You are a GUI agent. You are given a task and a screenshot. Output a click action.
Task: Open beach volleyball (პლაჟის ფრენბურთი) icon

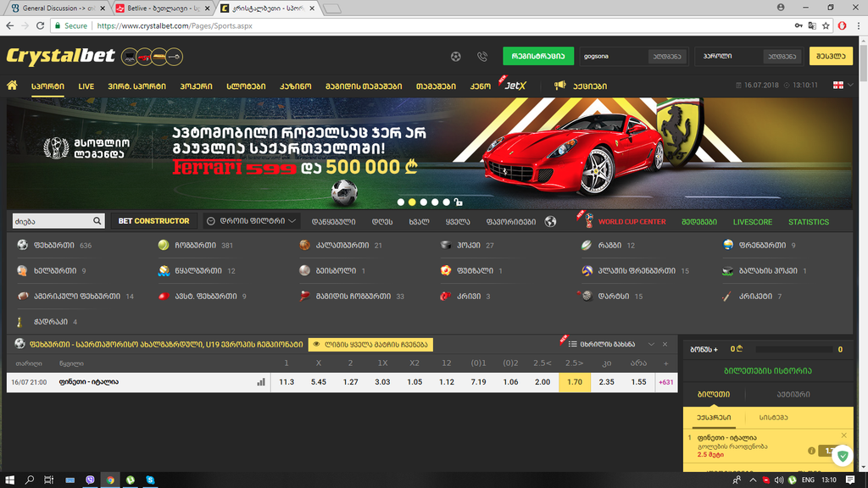(x=587, y=270)
